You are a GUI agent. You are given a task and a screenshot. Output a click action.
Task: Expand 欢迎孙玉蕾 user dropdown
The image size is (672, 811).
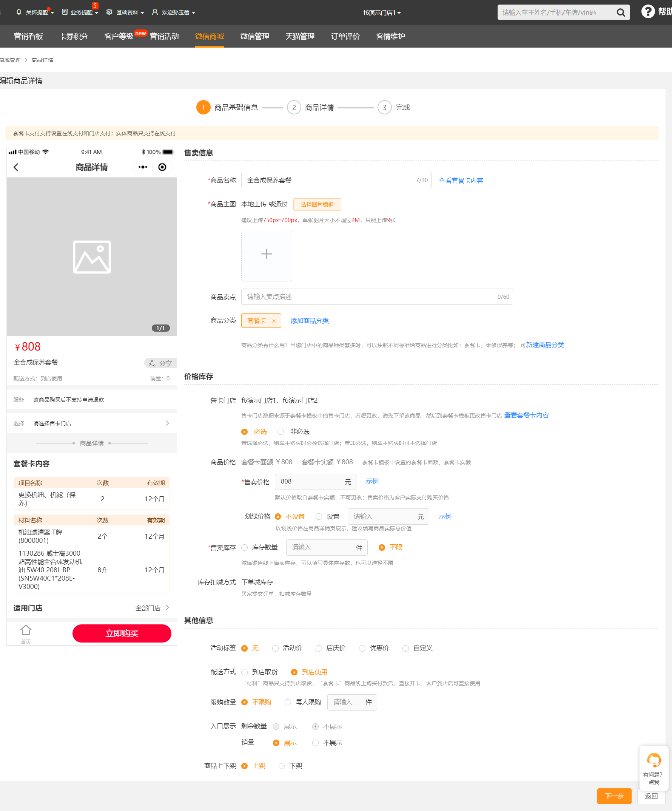pyautogui.click(x=193, y=13)
